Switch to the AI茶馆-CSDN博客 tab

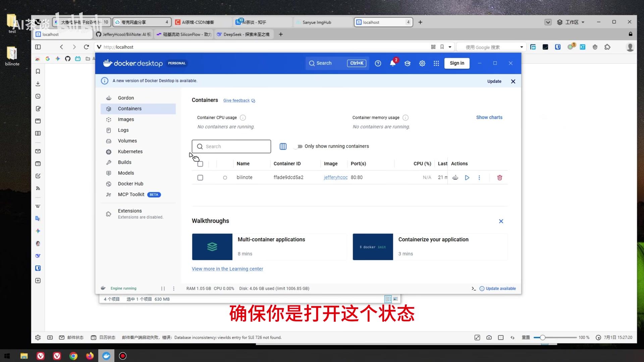click(x=203, y=22)
